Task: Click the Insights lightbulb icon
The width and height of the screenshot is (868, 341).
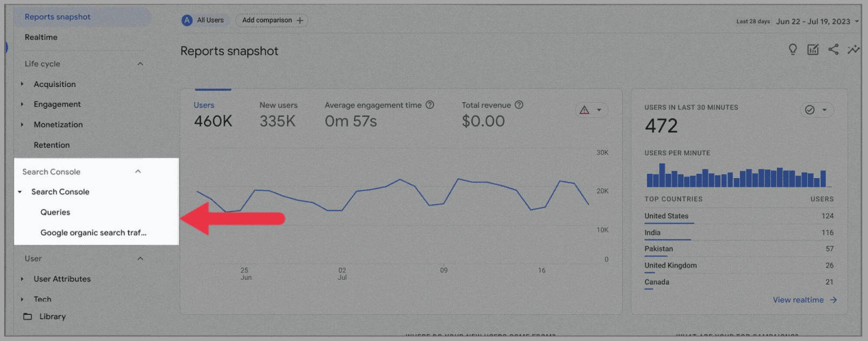Action: 793,50
